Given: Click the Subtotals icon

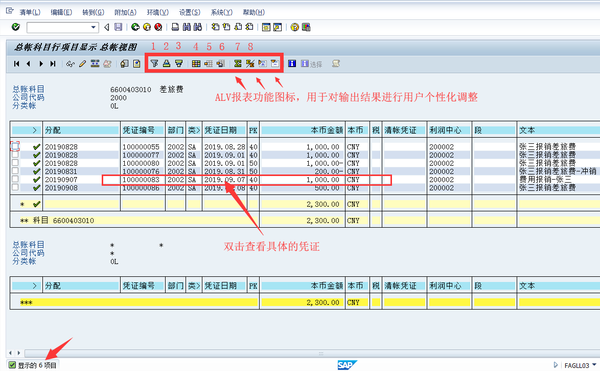Looking at the screenshot, I should (x=250, y=63).
